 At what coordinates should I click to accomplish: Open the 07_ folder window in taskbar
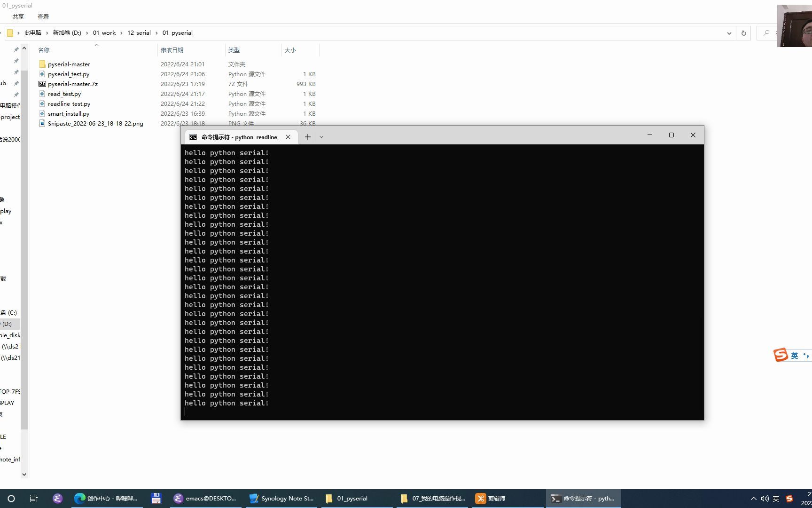click(x=432, y=499)
